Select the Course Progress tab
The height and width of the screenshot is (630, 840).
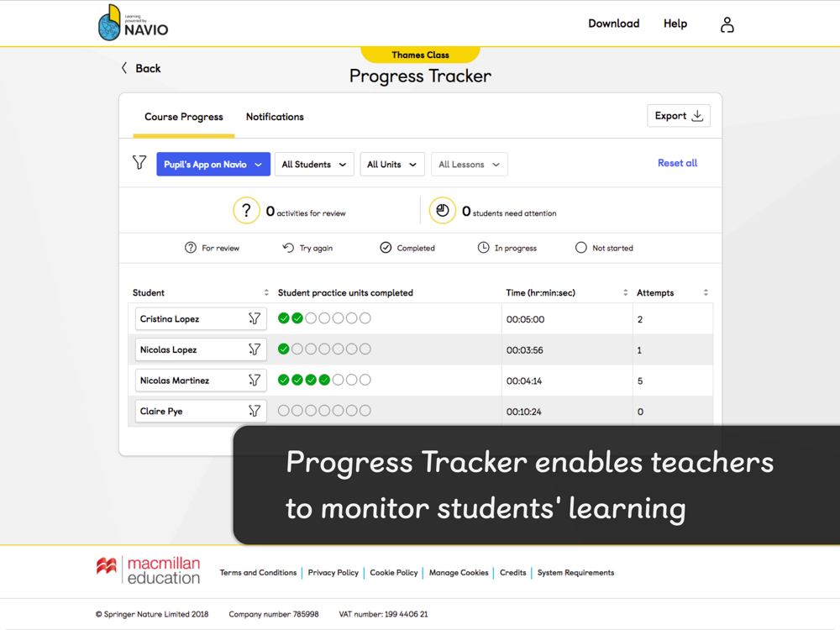click(184, 117)
